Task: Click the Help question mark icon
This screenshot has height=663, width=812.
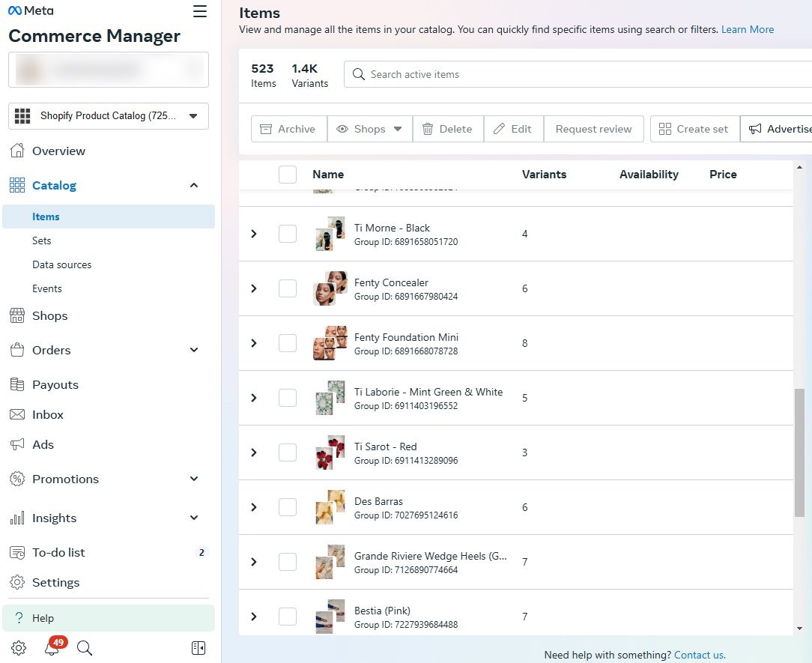Action: click(19, 618)
